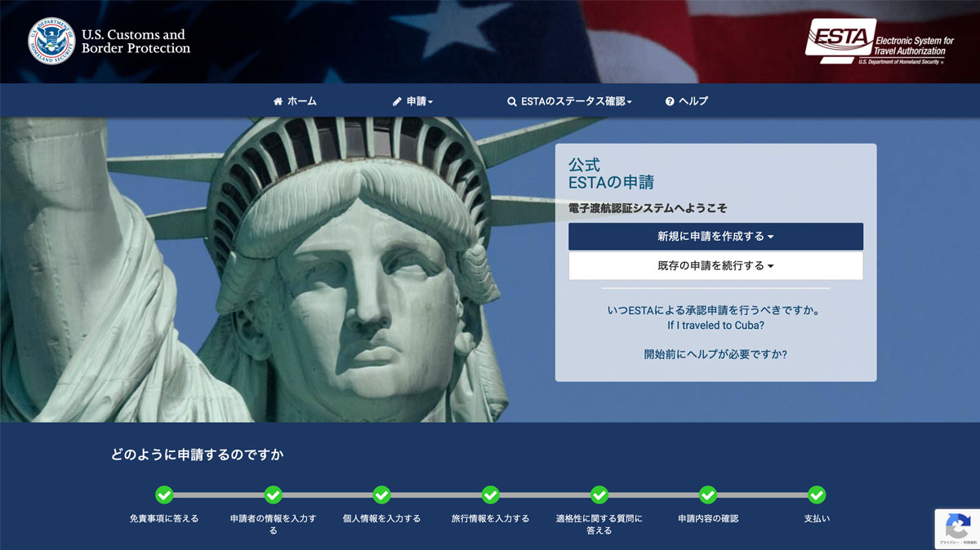Click the Homeland Security seal logo
Viewport: 980px width, 550px height.
click(x=51, y=42)
